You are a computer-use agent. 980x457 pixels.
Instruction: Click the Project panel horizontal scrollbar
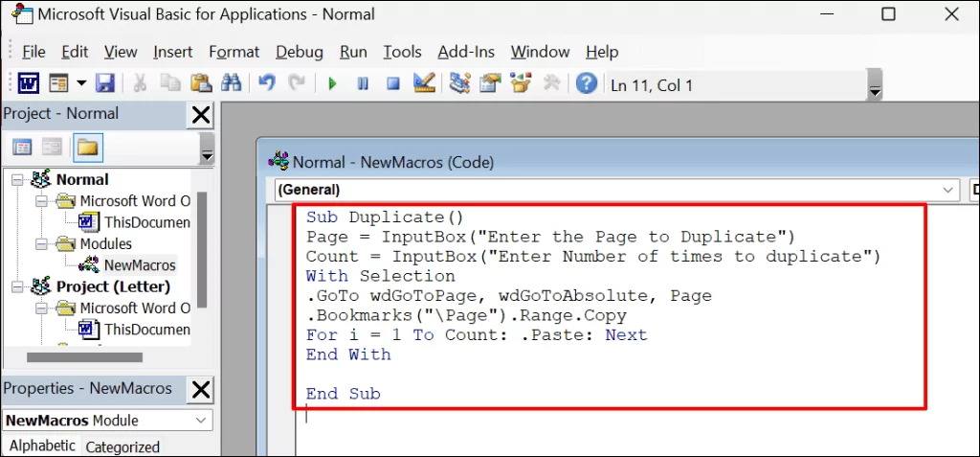click(85, 357)
